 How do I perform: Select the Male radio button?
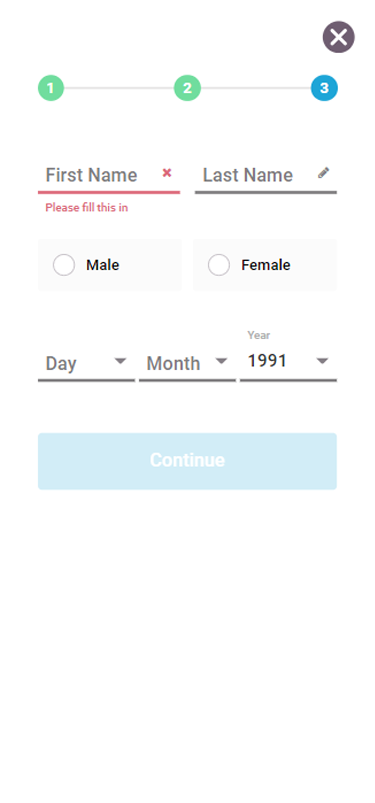64,265
